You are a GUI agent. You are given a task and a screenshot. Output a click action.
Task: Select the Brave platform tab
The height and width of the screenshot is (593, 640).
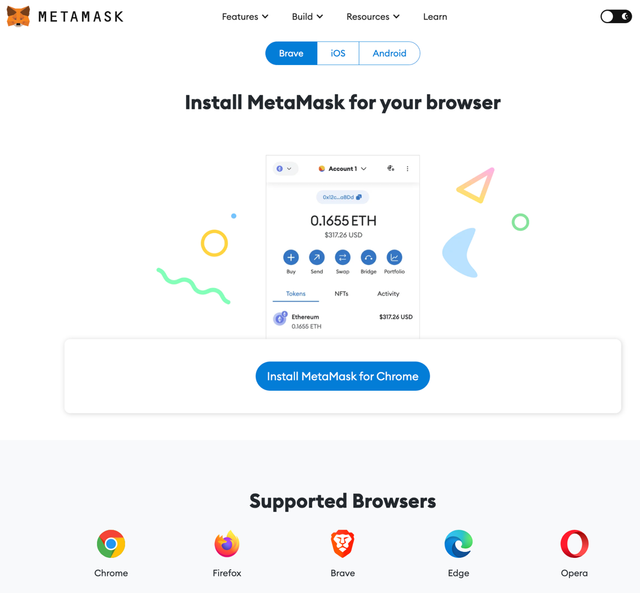(x=291, y=53)
